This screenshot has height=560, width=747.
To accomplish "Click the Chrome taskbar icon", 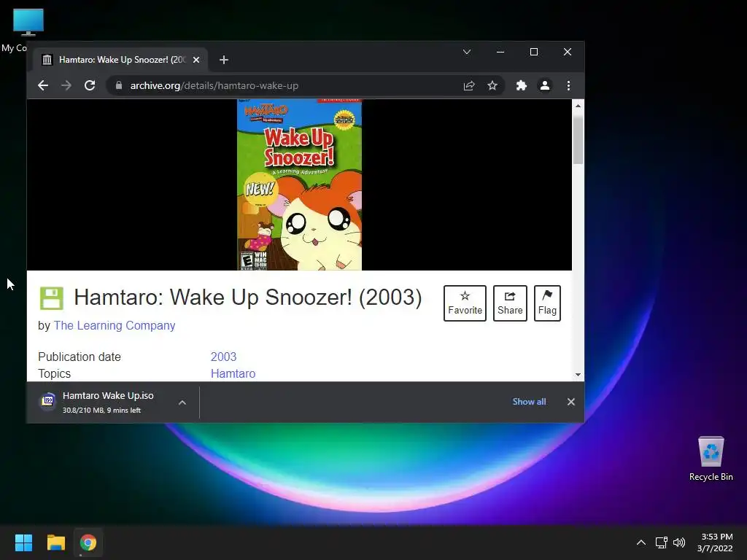I will [x=88, y=542].
